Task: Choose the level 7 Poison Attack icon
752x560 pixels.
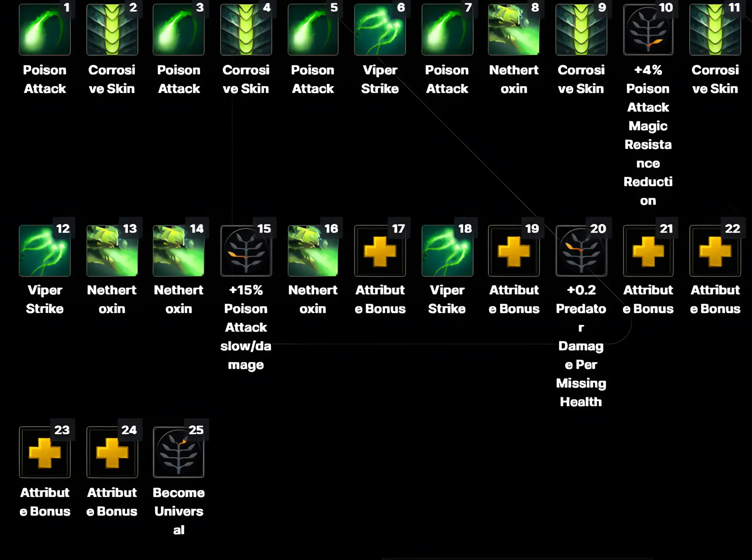Action: (x=447, y=29)
